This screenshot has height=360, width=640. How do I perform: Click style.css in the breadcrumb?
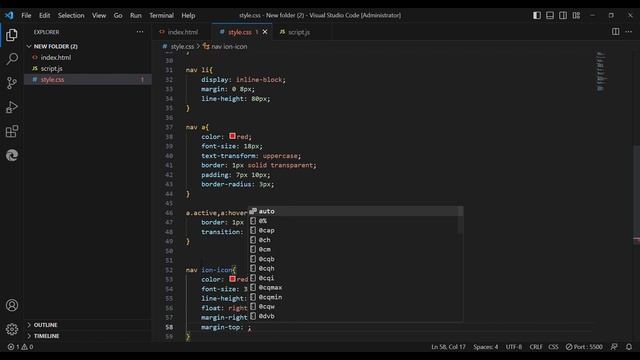tap(182, 47)
